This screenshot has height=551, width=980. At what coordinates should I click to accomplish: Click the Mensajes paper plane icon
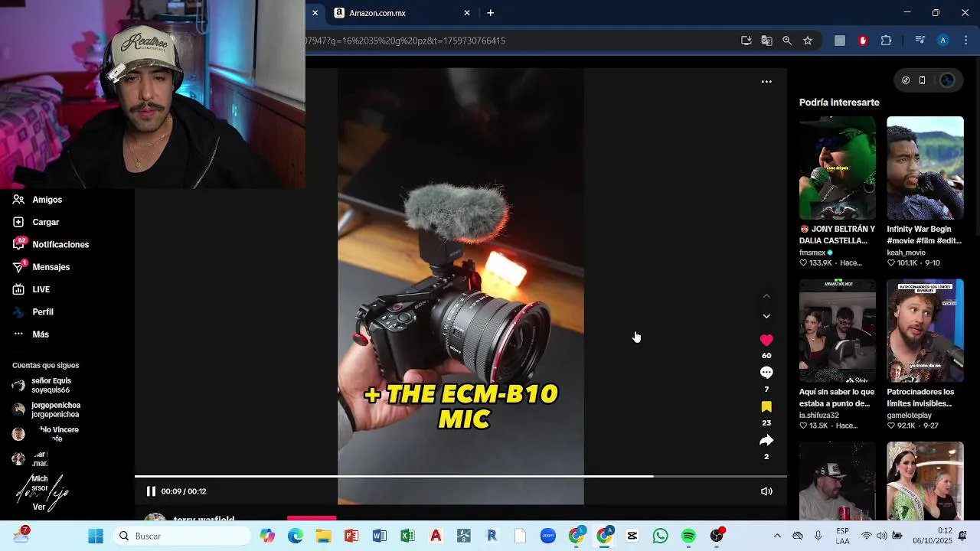click(18, 267)
